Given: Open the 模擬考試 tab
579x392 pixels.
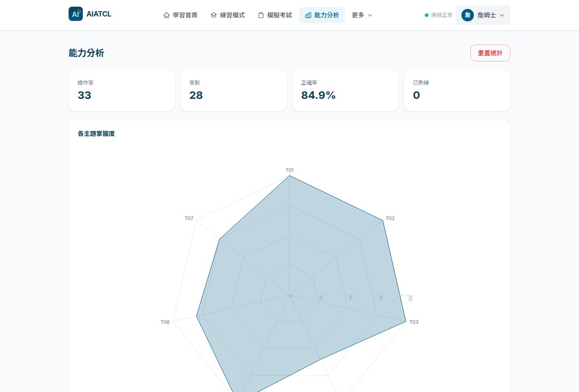Looking at the screenshot, I should tap(275, 15).
